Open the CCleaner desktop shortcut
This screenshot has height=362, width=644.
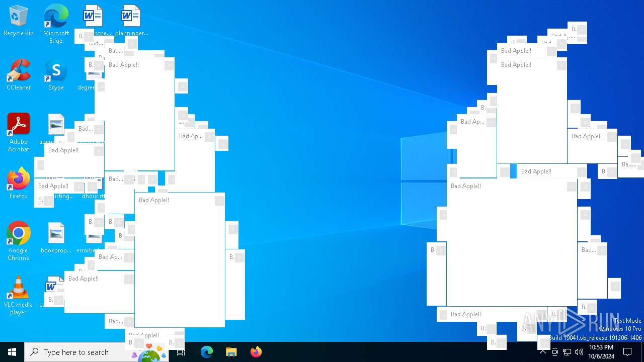point(19,75)
